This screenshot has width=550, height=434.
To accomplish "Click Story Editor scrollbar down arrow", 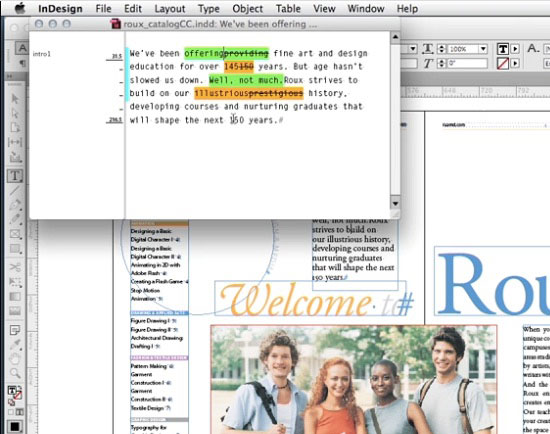I will point(395,203).
